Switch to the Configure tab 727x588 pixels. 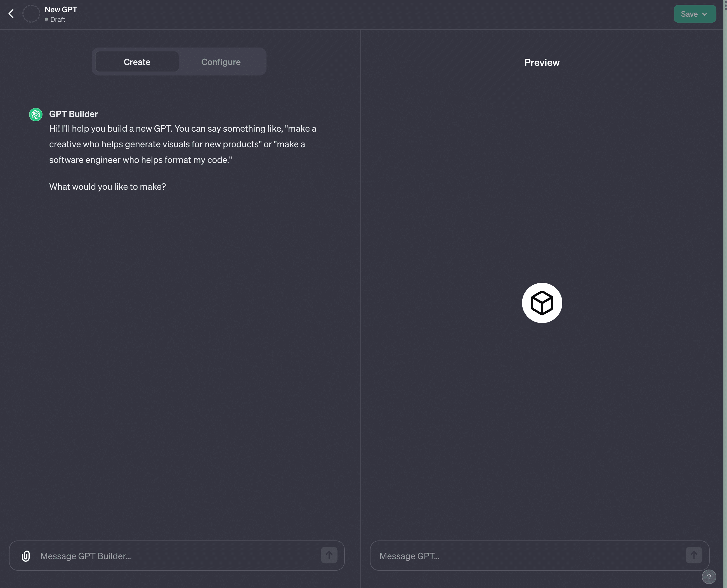click(221, 62)
